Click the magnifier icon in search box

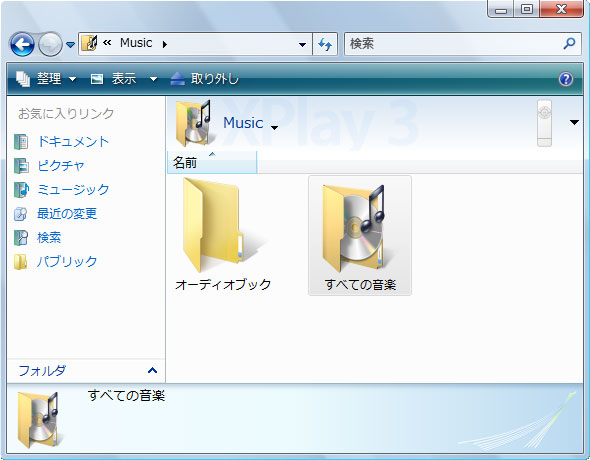[x=569, y=44]
